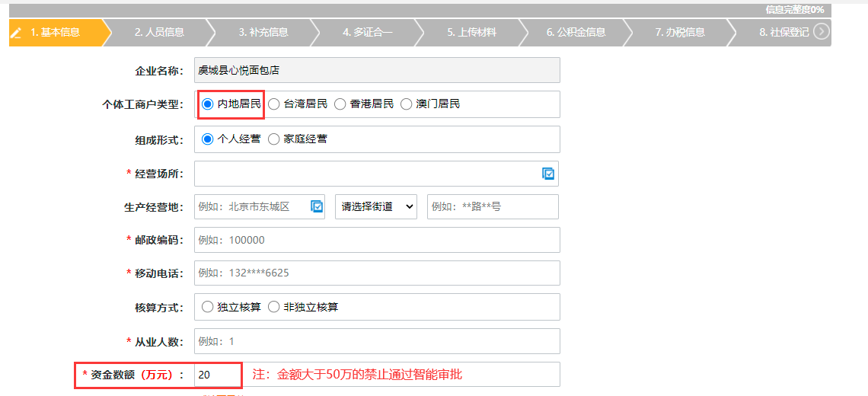
Task: Click the 从业人数 input field
Action: (x=377, y=341)
